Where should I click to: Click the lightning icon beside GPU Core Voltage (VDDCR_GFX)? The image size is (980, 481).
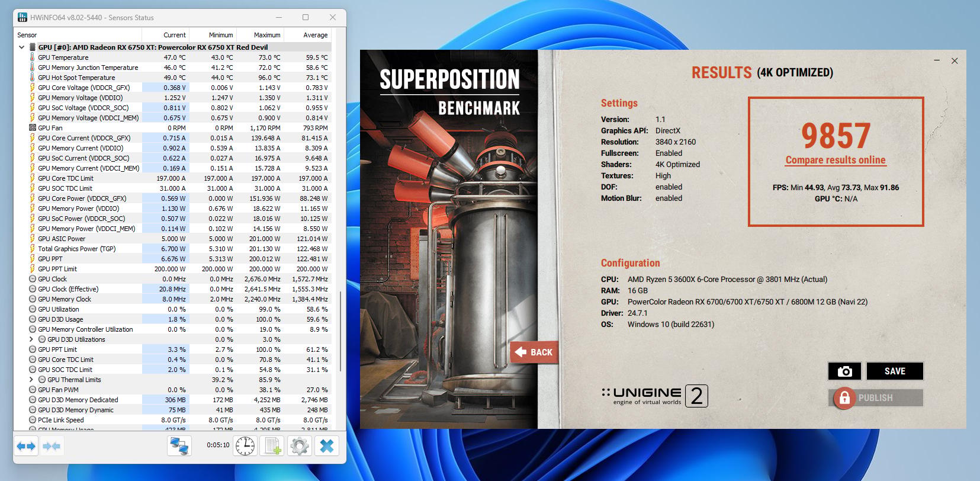pyautogui.click(x=33, y=88)
